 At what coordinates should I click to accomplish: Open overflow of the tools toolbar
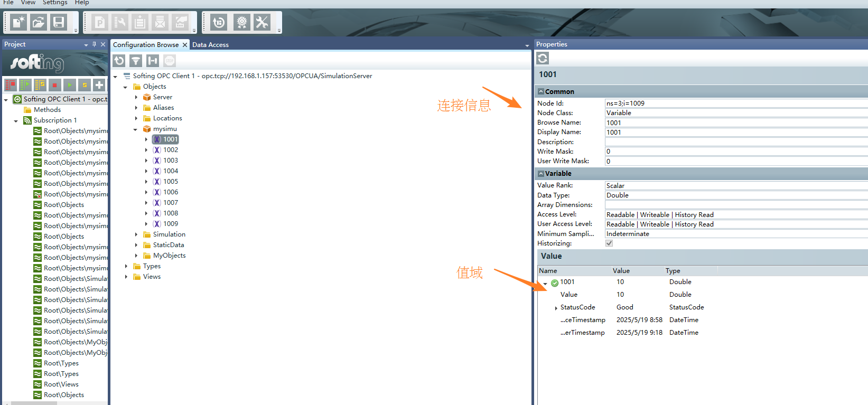(279, 31)
